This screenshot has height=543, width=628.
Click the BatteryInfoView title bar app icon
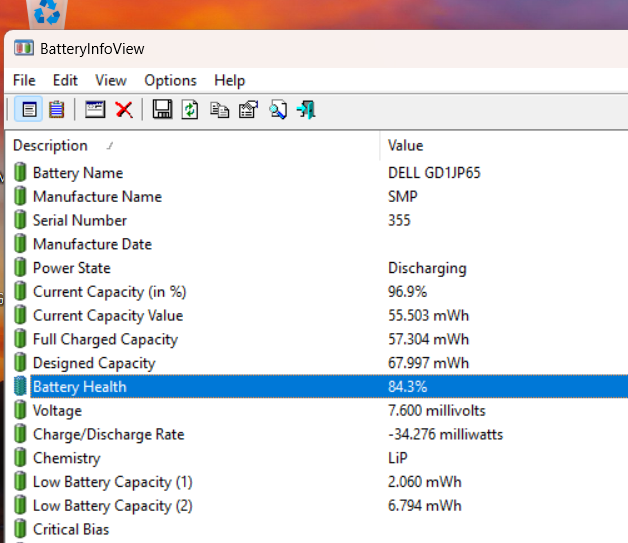pos(24,48)
